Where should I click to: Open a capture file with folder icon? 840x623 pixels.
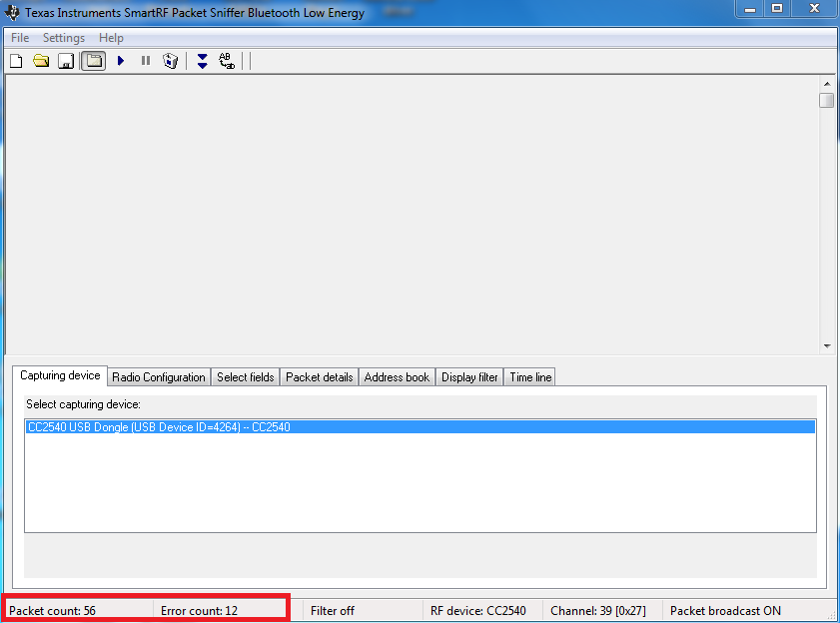point(41,61)
